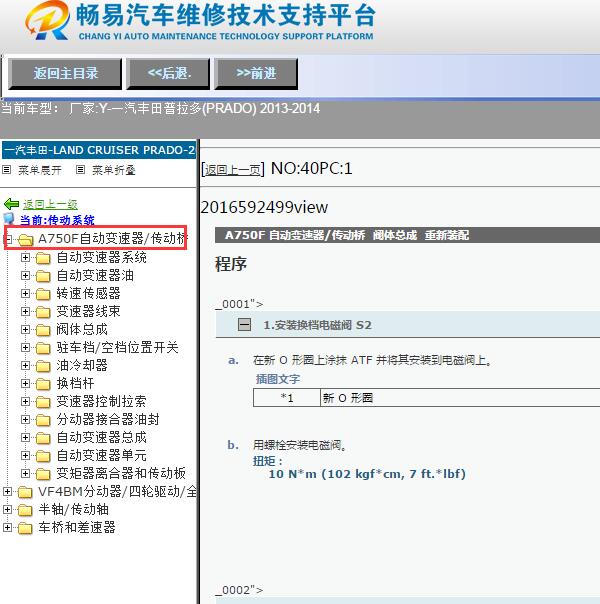The height and width of the screenshot is (604, 600).
Task: Expand the 自动变速器总成 node
Action: [25, 437]
